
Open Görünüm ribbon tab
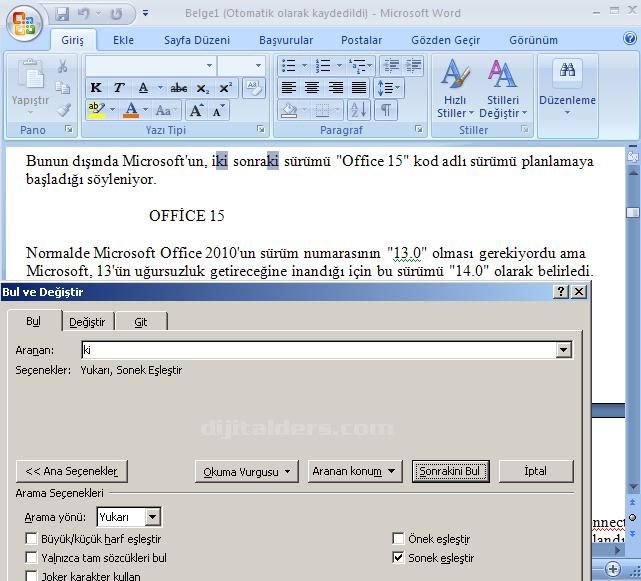point(533,40)
